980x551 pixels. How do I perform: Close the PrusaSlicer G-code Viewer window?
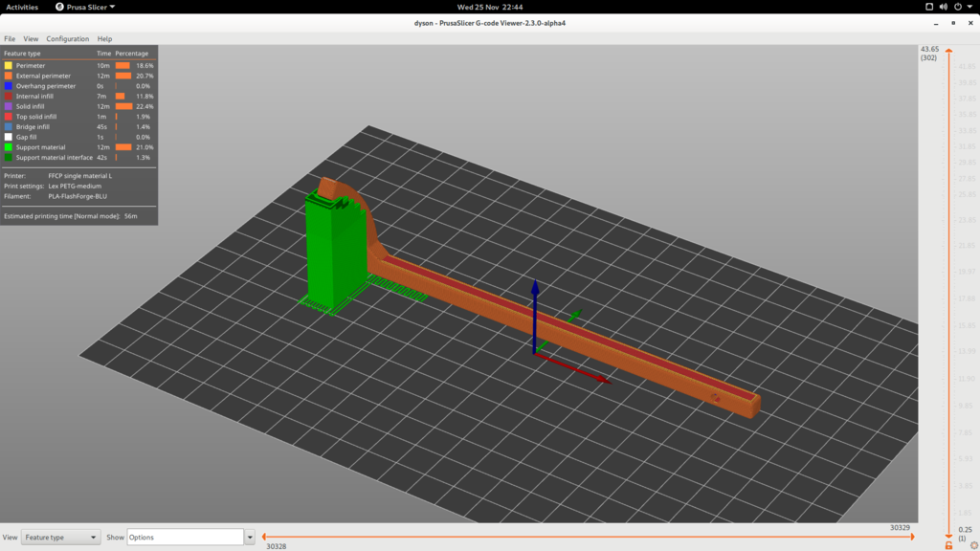(x=970, y=23)
